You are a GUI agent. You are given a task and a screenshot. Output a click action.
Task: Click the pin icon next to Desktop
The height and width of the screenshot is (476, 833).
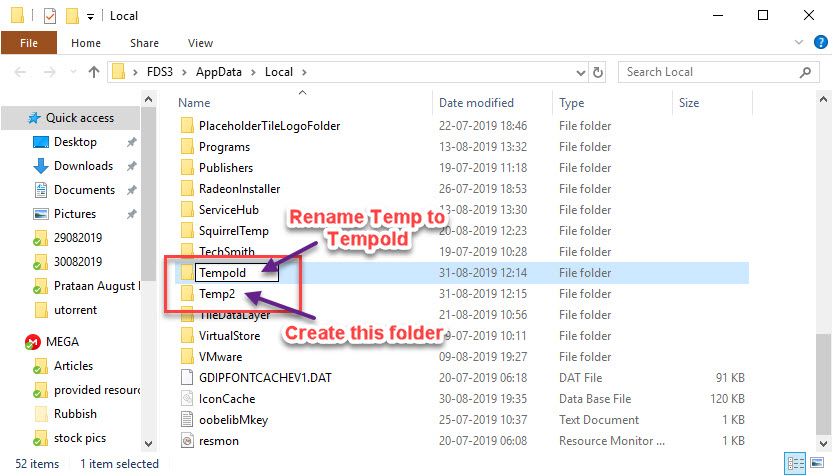click(x=131, y=142)
